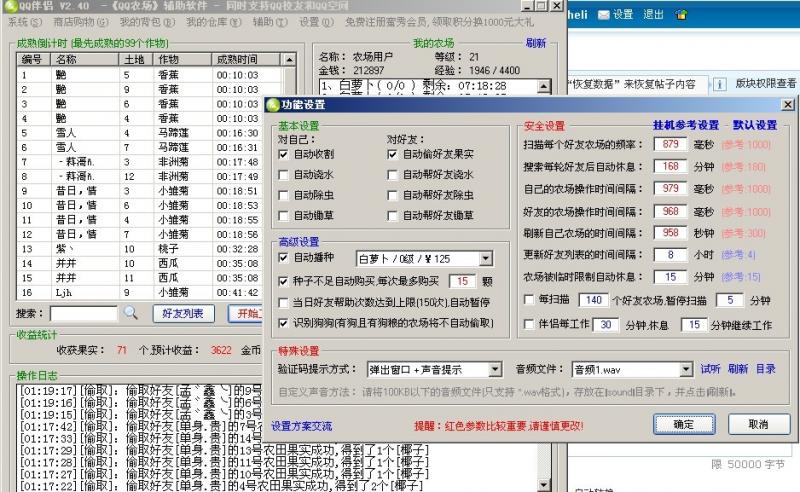Toggle 种子不足自动购买 checkbox
Viewport: 800px width, 492px height.
(x=284, y=281)
